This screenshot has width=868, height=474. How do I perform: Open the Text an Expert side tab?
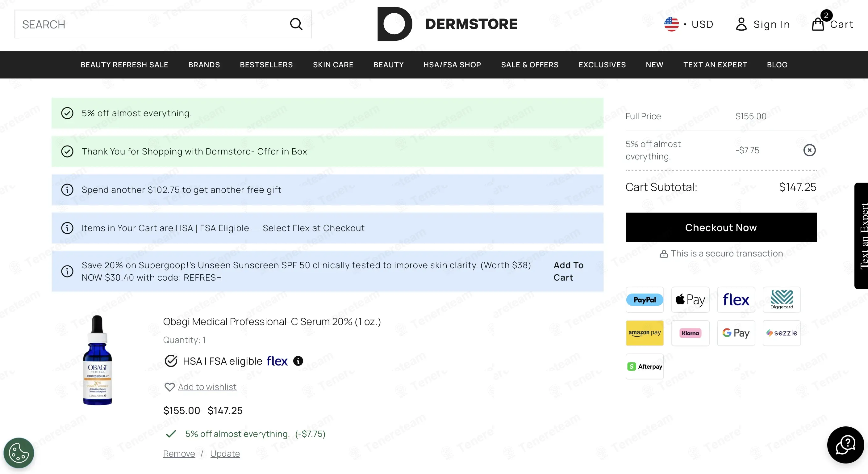pyautogui.click(x=862, y=236)
